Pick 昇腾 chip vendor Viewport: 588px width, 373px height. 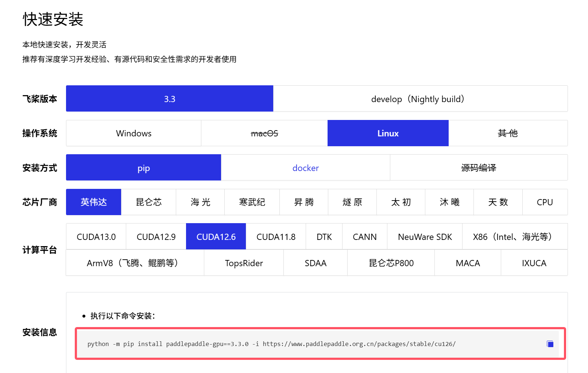tap(304, 202)
